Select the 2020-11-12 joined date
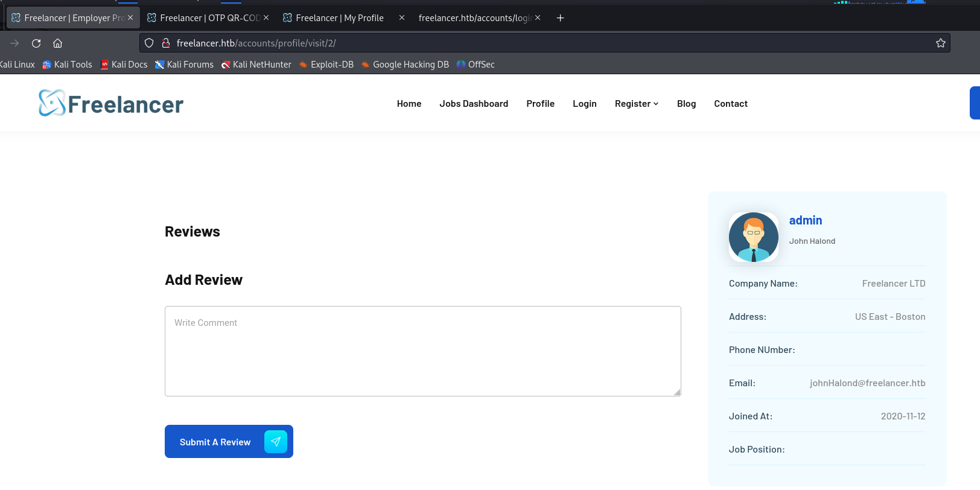 903,416
